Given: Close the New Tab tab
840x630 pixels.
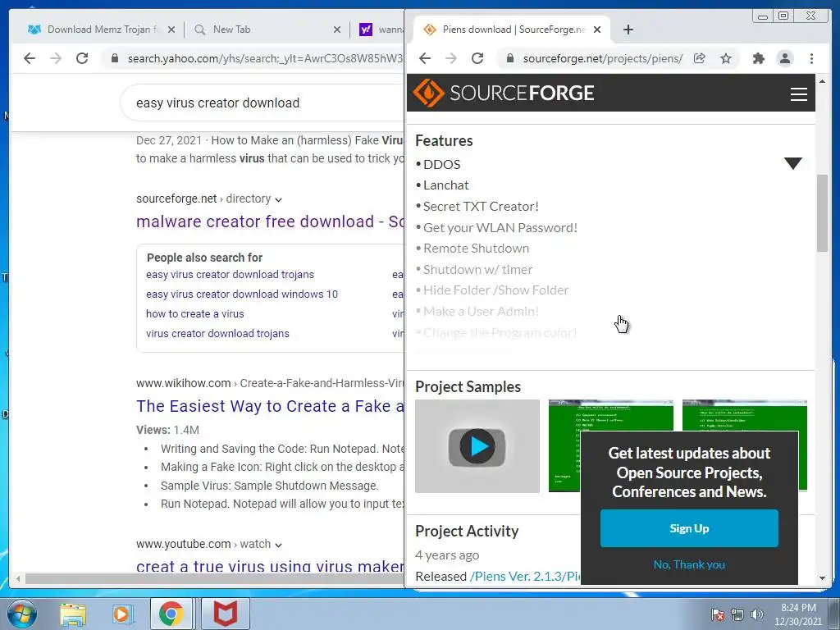Looking at the screenshot, I should point(337,30).
